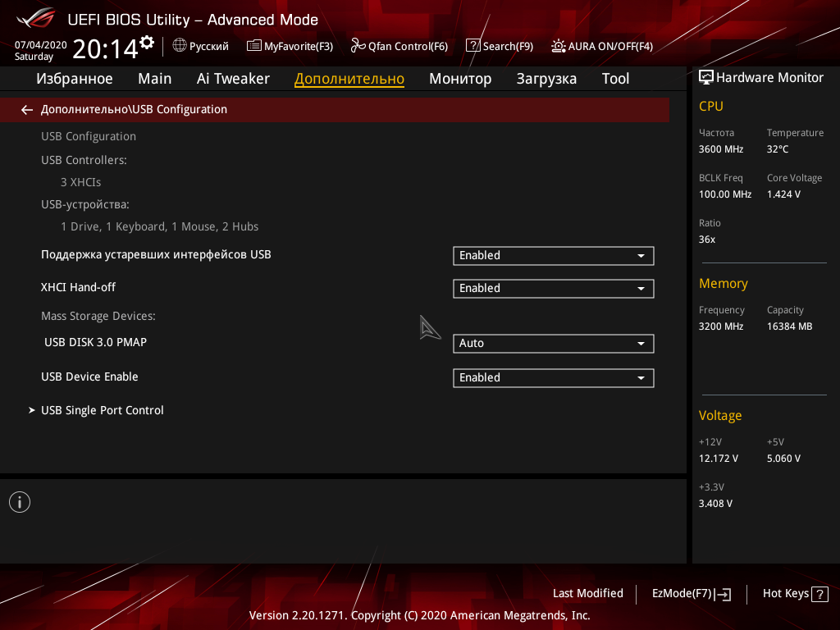Click the Hardware Monitor screen icon
The width and height of the screenshot is (840, 630).
[706, 78]
